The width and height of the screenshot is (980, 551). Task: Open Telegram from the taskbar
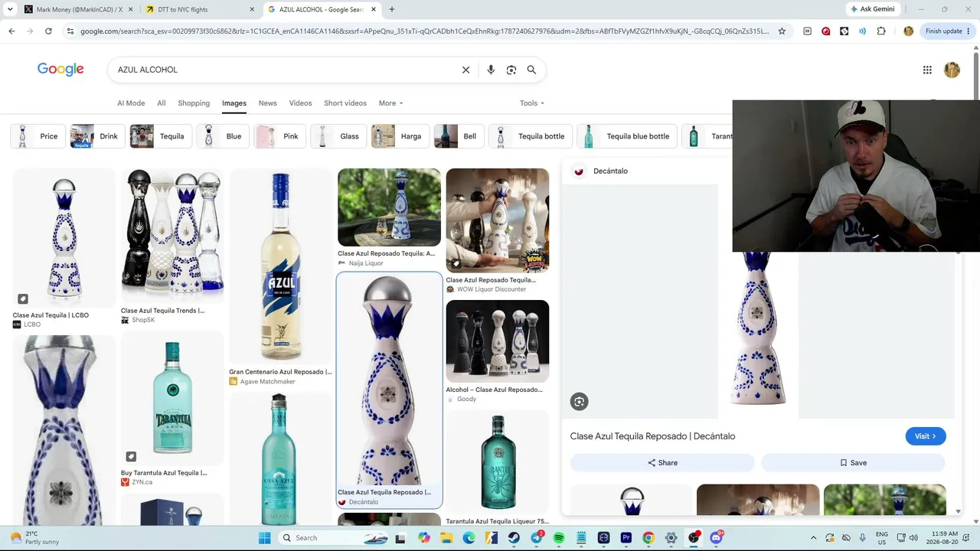point(537,538)
